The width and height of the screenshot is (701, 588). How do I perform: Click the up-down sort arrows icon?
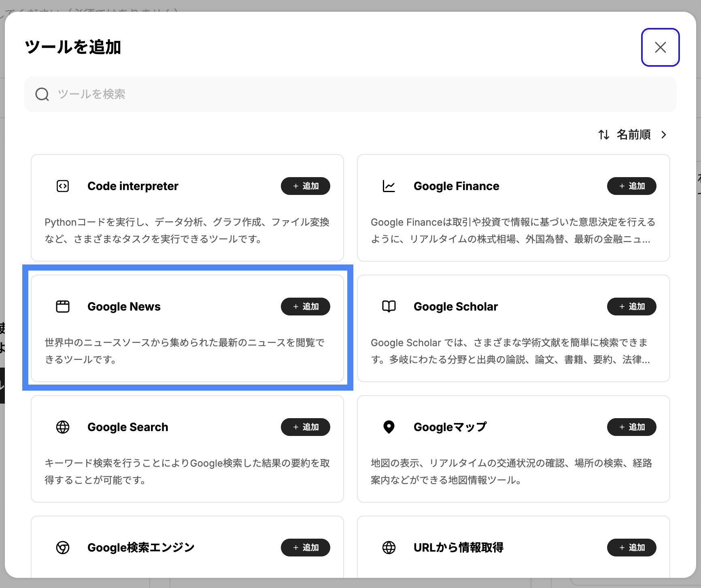coord(604,135)
